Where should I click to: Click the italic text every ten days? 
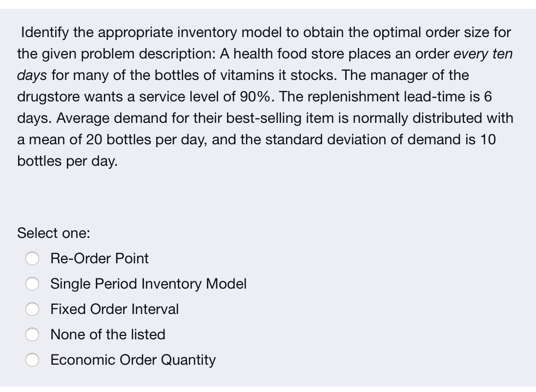coord(483,54)
